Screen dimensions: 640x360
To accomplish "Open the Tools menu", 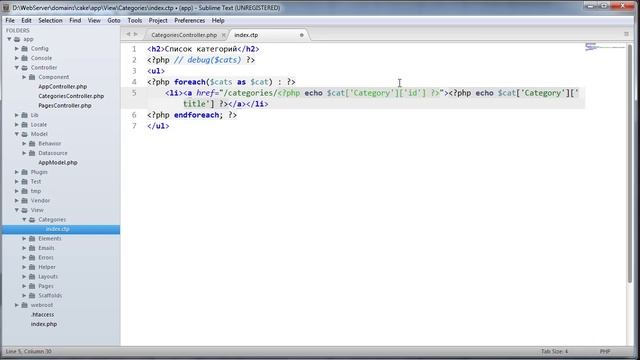I will (135, 20).
